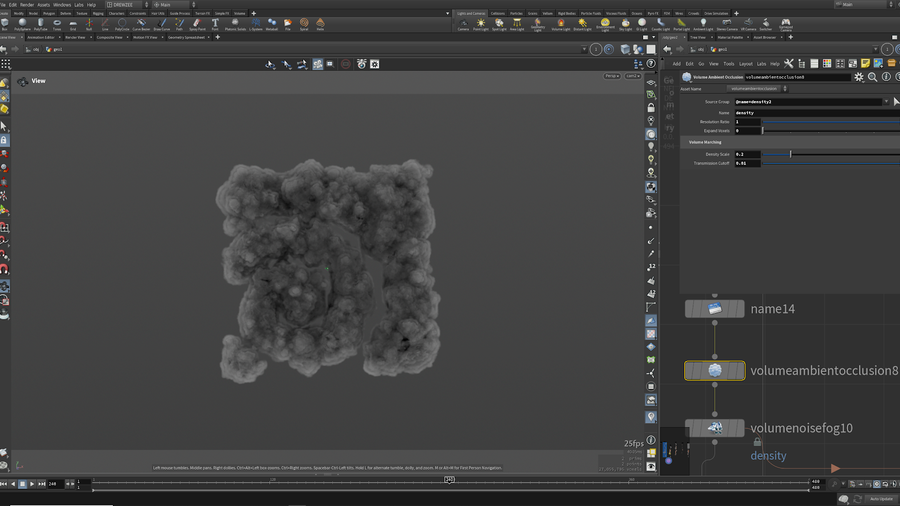Expand the left shelf set options arrow
Image resolution: width=900 pixels, height=506 pixels.
[x=448, y=13]
